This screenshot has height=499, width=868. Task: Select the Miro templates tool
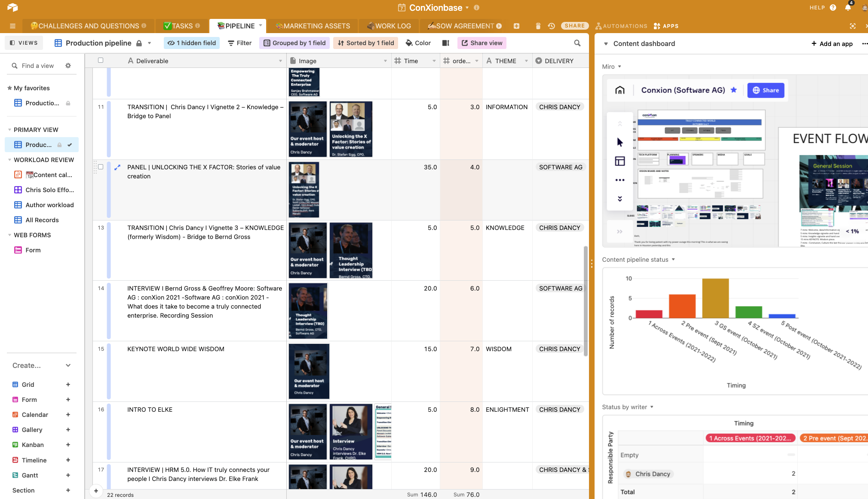620,161
